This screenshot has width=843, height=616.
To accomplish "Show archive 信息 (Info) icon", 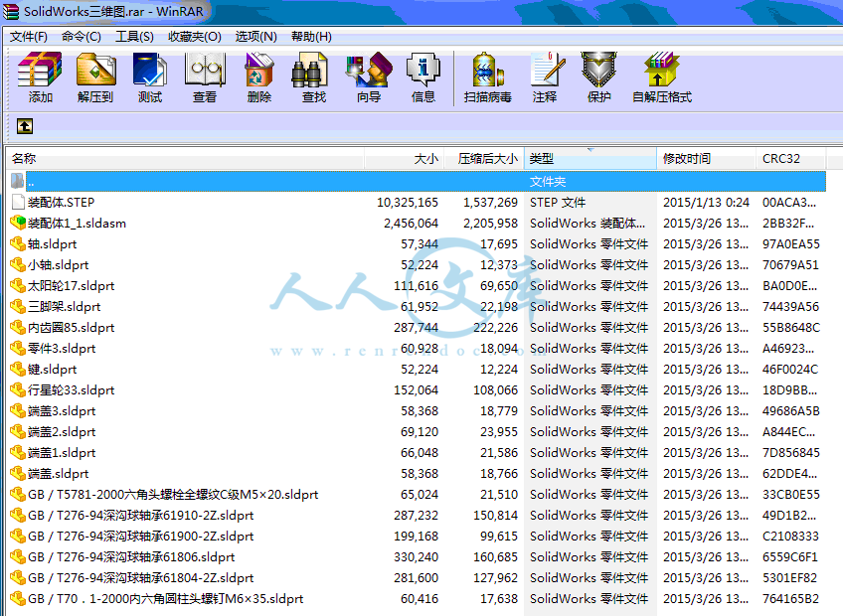I will 423,70.
